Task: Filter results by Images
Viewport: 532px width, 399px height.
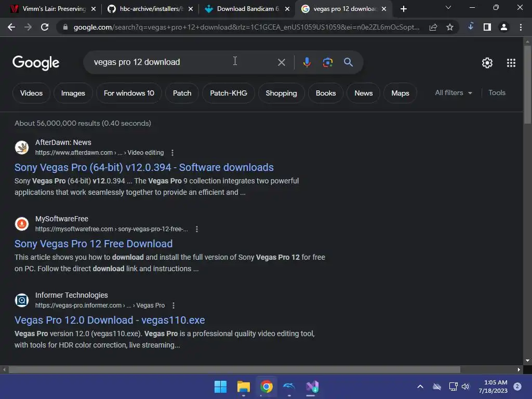Action: (x=73, y=93)
